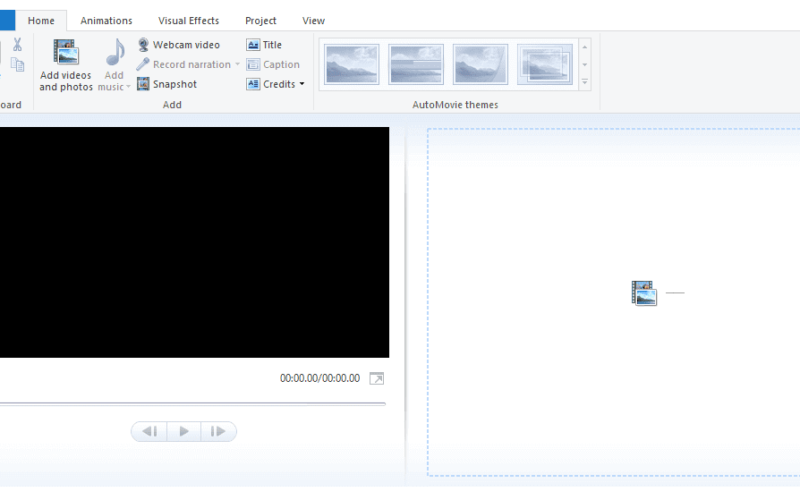Expand the full AutoMovie themes gallery

585,82
